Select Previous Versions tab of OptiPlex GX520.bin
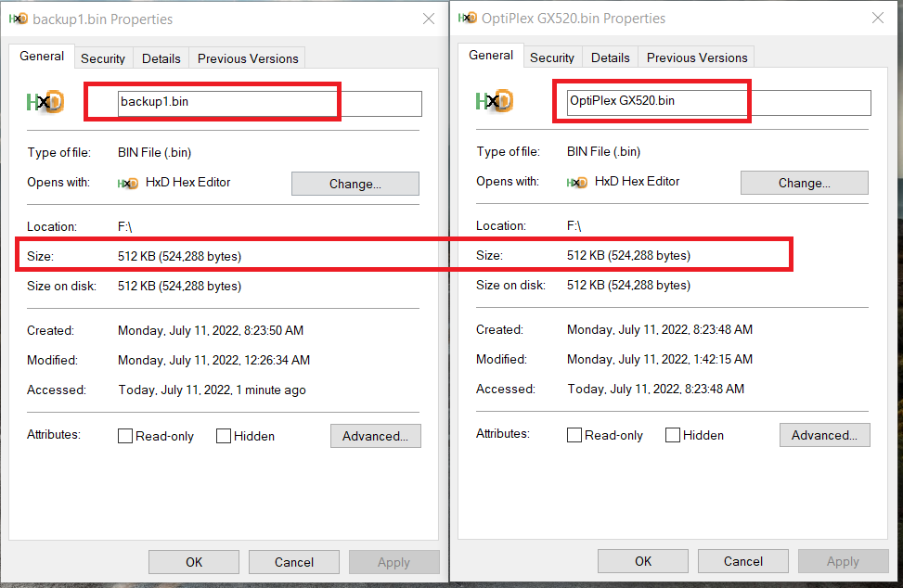The image size is (903, 588). [x=697, y=58]
